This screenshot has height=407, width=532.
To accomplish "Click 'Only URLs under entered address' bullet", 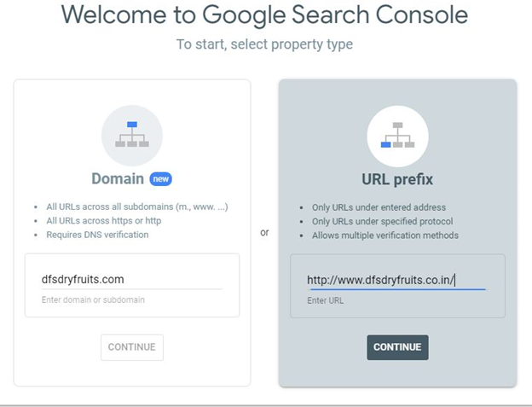I will (x=379, y=207).
